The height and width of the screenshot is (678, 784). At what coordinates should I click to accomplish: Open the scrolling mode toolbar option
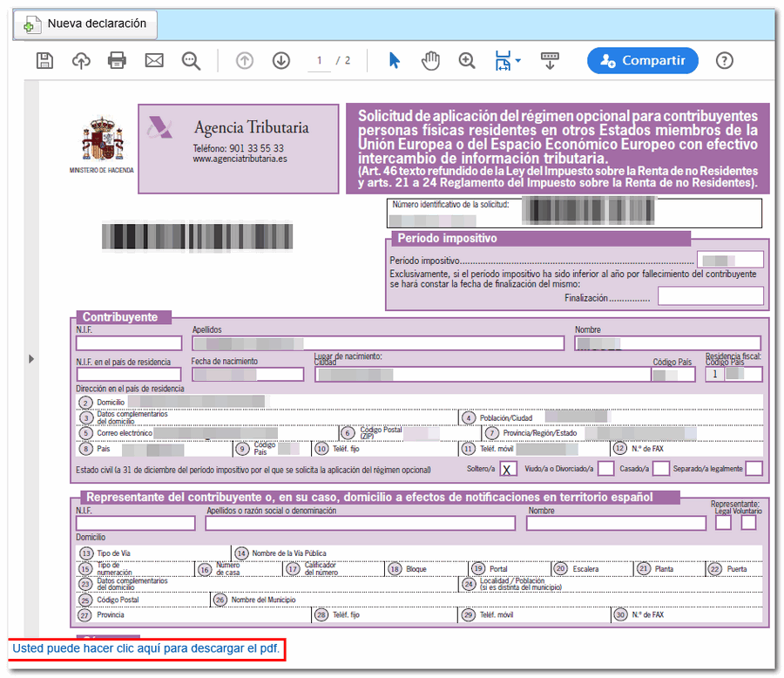point(550,60)
